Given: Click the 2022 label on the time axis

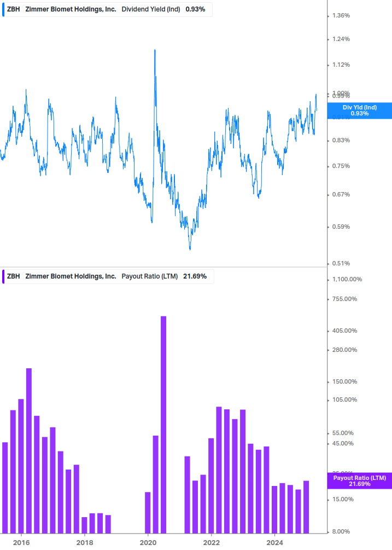Looking at the screenshot, I should pyautogui.click(x=211, y=543).
